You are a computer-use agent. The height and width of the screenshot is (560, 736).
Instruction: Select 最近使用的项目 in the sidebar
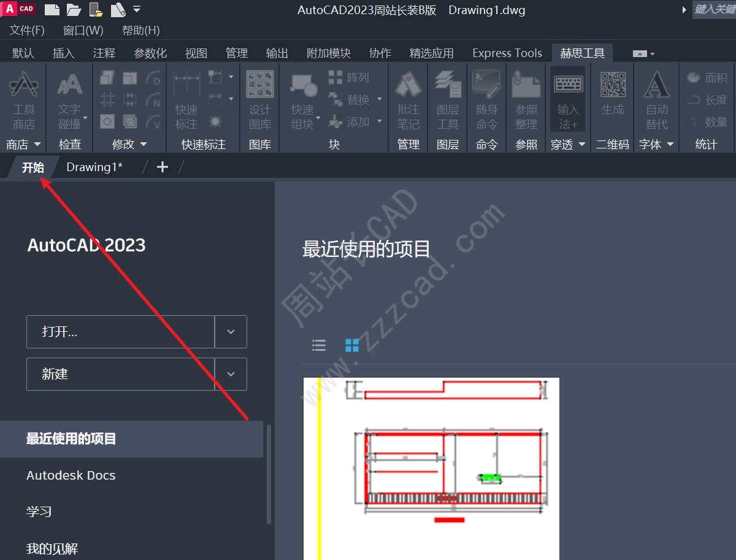point(131,439)
